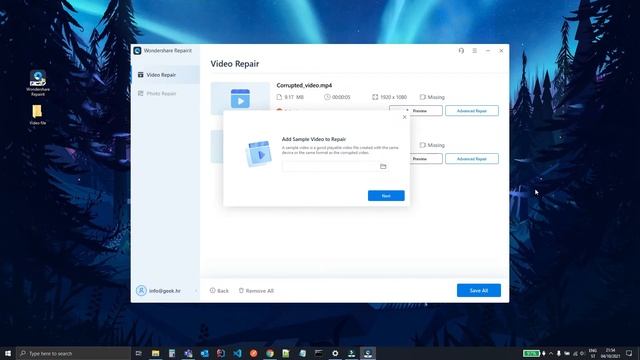The image size is (640, 360).
Task: Open the notification center in taskbar
Action: [629, 353]
